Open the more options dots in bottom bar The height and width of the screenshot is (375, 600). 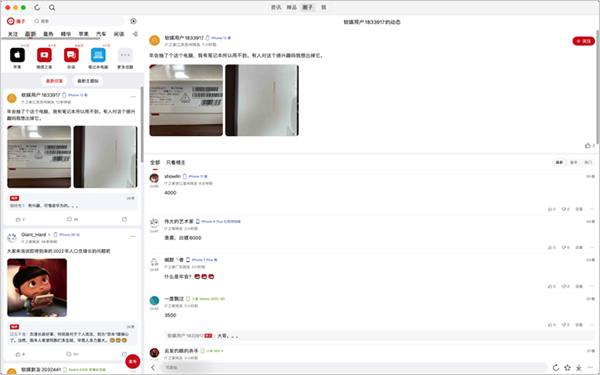tap(590, 368)
